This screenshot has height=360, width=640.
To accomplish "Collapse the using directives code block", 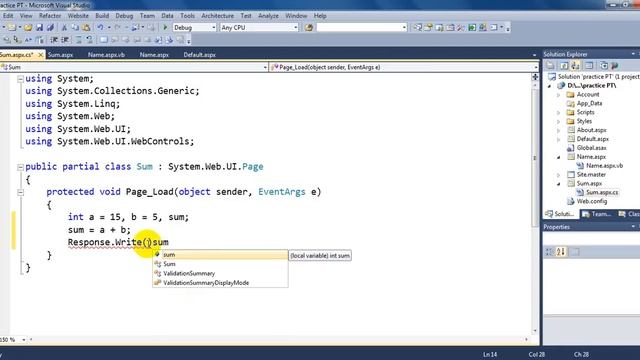I will (20, 79).
